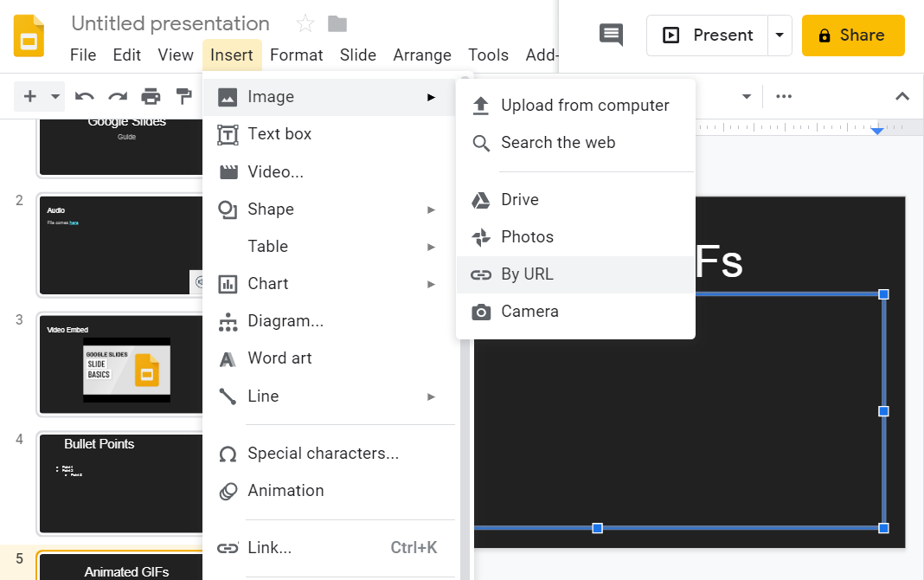Select Word art from Insert menu

tap(279, 358)
